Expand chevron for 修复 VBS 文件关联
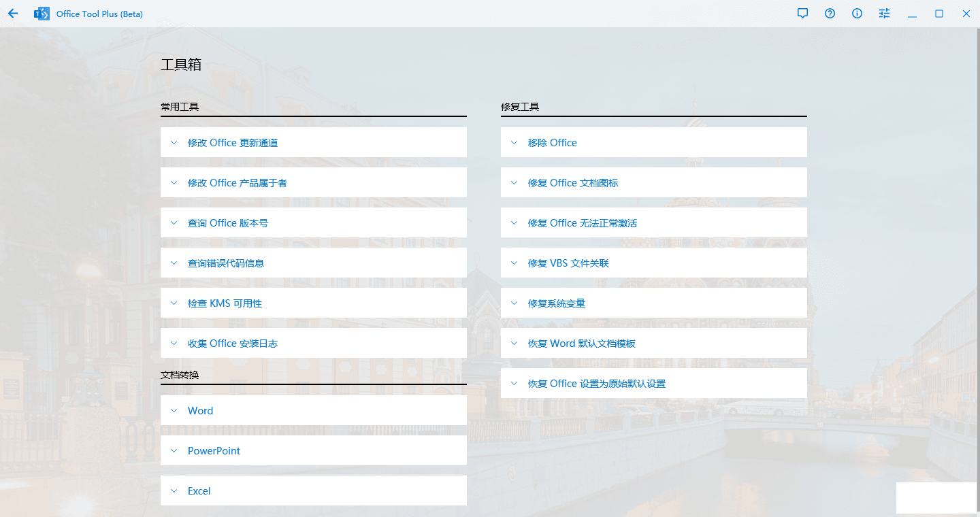980x517 pixels. click(514, 263)
